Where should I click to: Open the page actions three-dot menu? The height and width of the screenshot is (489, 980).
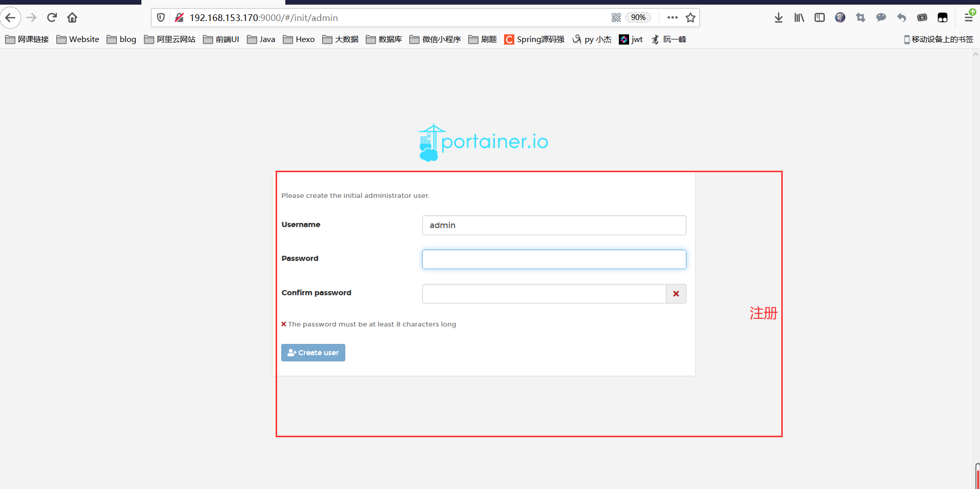[673, 18]
